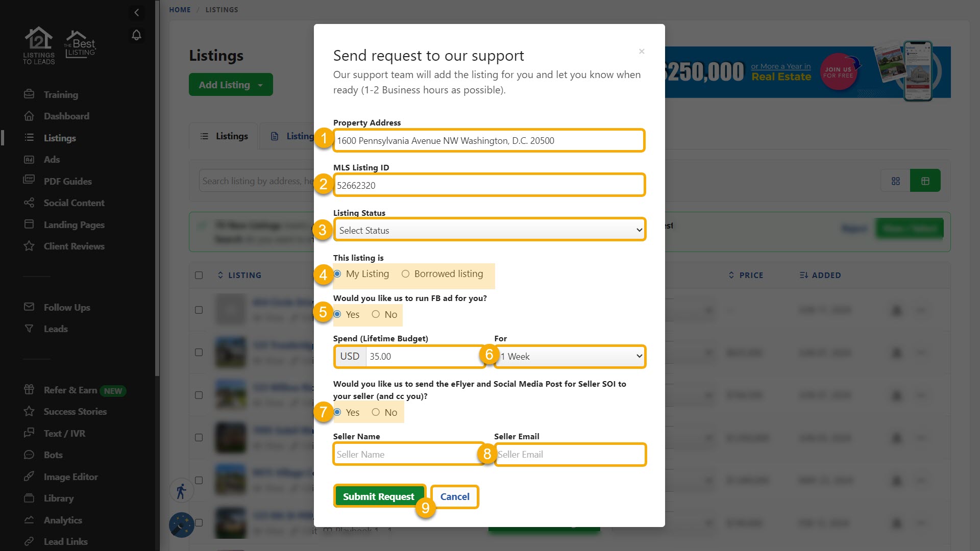Switch to the table view icon
The image size is (980, 551).
click(925, 181)
